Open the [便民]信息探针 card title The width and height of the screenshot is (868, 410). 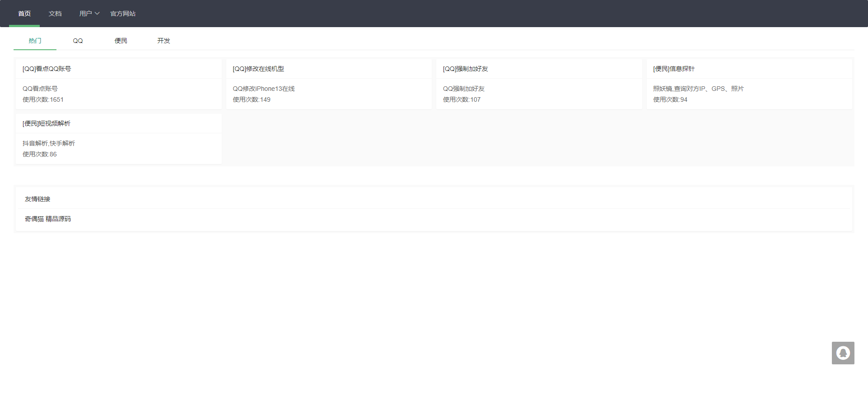pyautogui.click(x=673, y=69)
